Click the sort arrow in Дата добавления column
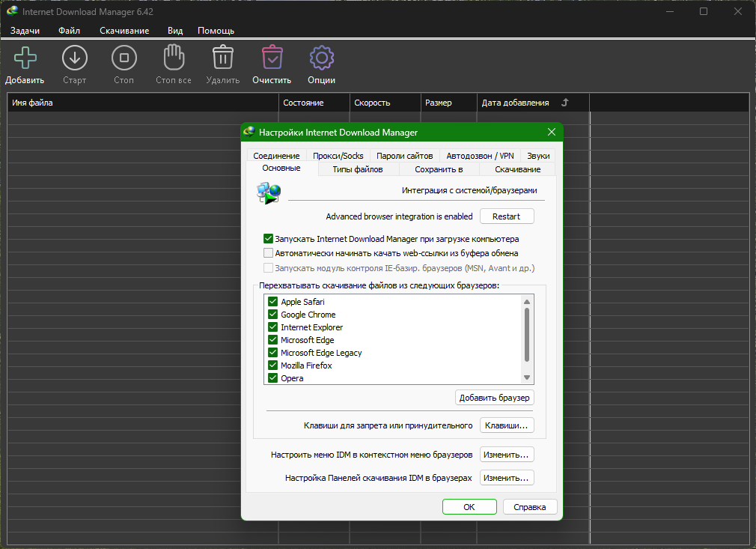 pos(565,103)
